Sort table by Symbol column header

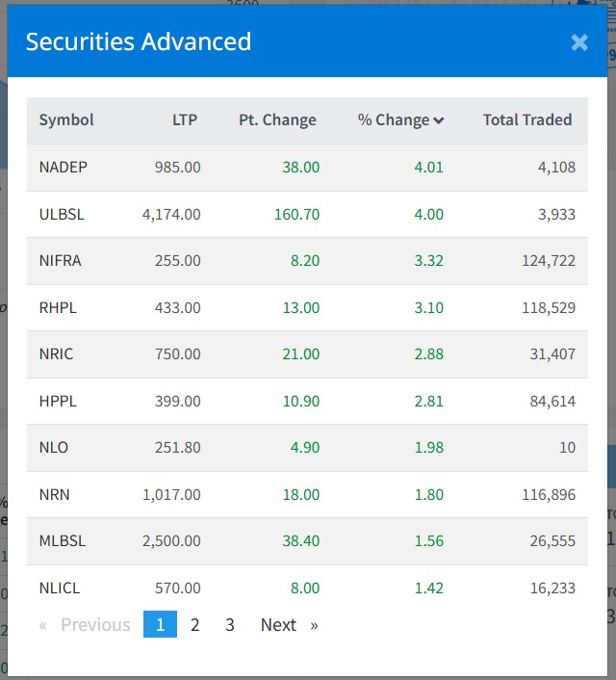click(x=66, y=120)
